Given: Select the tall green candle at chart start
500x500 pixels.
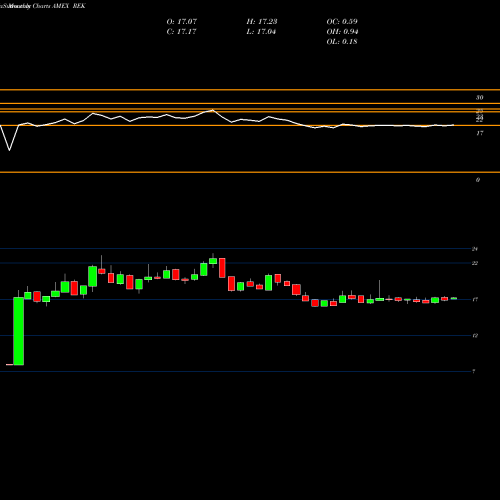Looking at the screenshot, I should point(19,331).
